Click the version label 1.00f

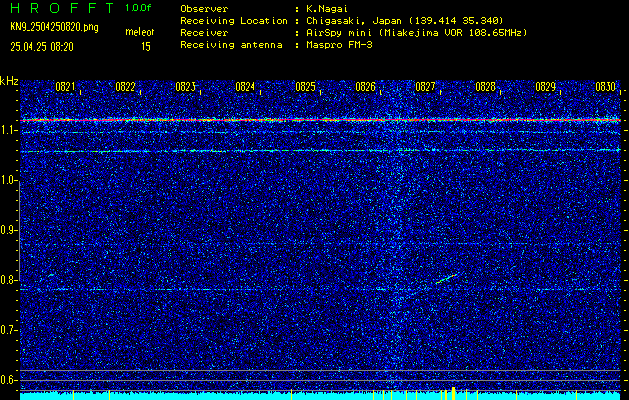pyautogui.click(x=138, y=8)
